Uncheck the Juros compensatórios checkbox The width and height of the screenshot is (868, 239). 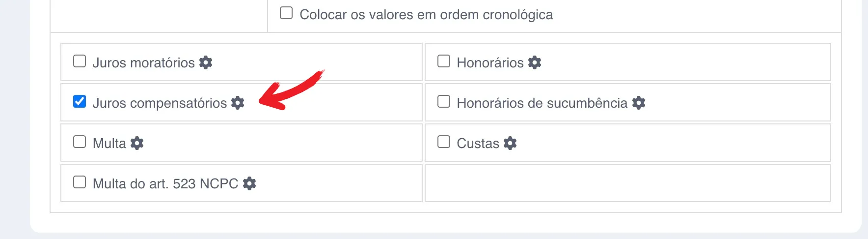[80, 102]
